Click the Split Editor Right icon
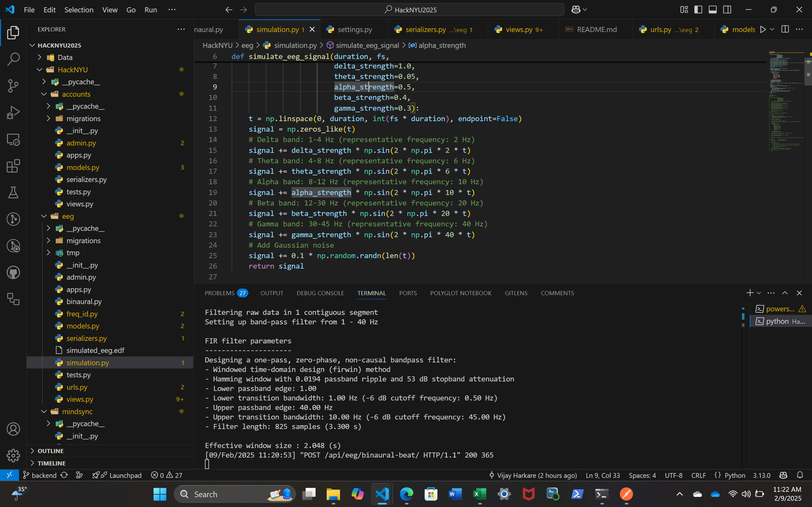Screen dimensions: 812x507 [x=785, y=29]
